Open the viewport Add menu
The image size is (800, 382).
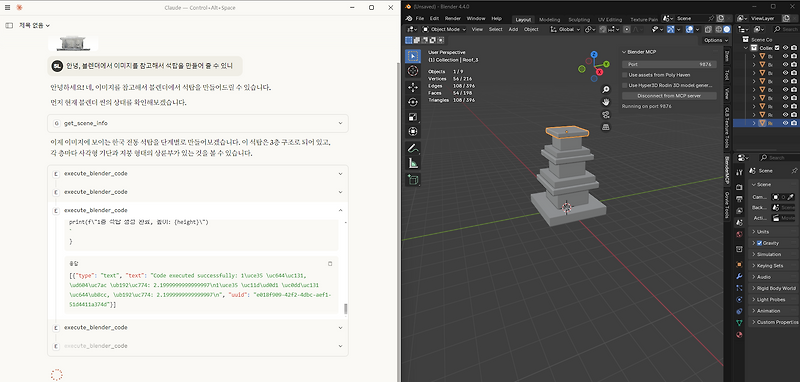pos(513,30)
